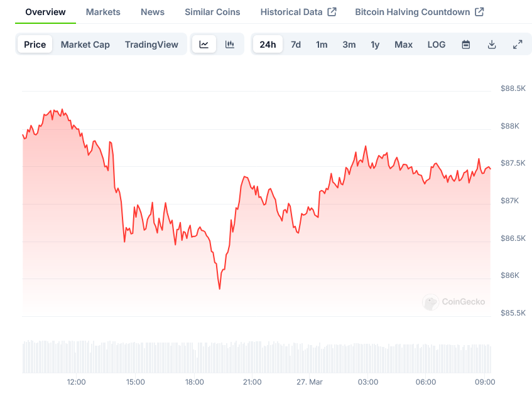The width and height of the screenshot is (532, 399).
Task: Download chart data icon
Action: click(492, 45)
